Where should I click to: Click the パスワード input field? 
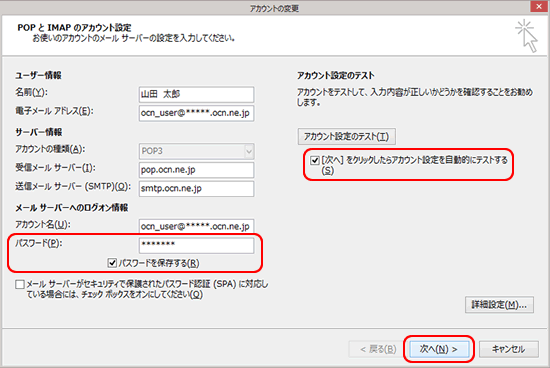[196, 245]
